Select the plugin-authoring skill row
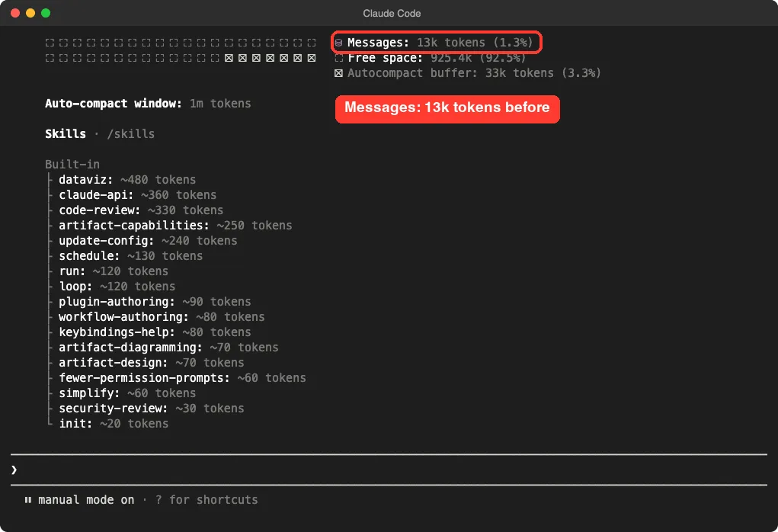 click(x=155, y=302)
